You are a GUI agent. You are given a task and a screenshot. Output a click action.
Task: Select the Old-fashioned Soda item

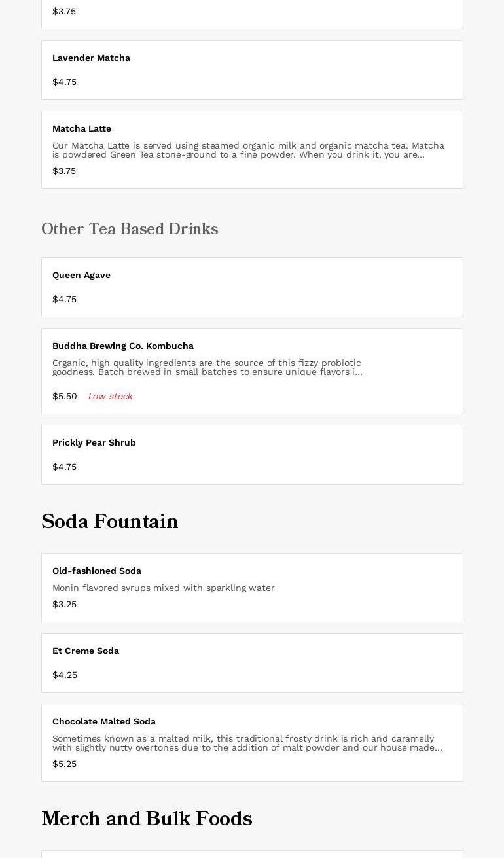click(97, 571)
